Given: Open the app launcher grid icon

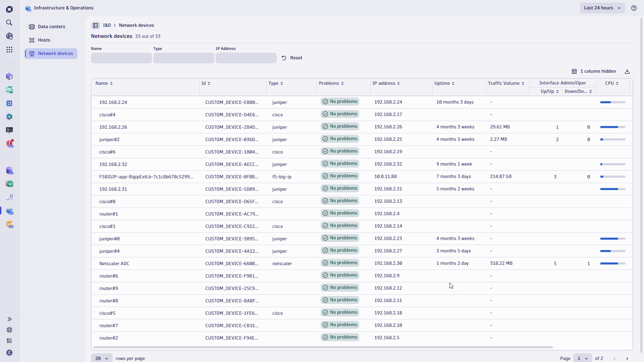Looking at the screenshot, I should [x=9, y=49].
